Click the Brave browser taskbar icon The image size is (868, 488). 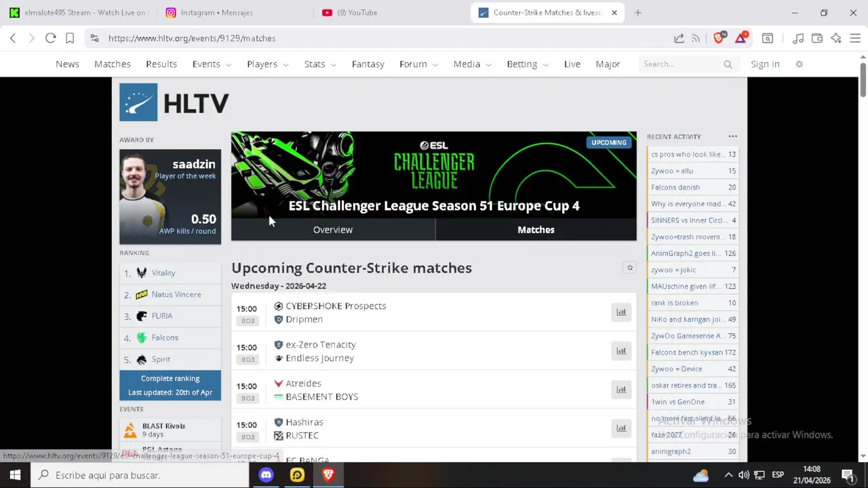pyautogui.click(x=328, y=475)
